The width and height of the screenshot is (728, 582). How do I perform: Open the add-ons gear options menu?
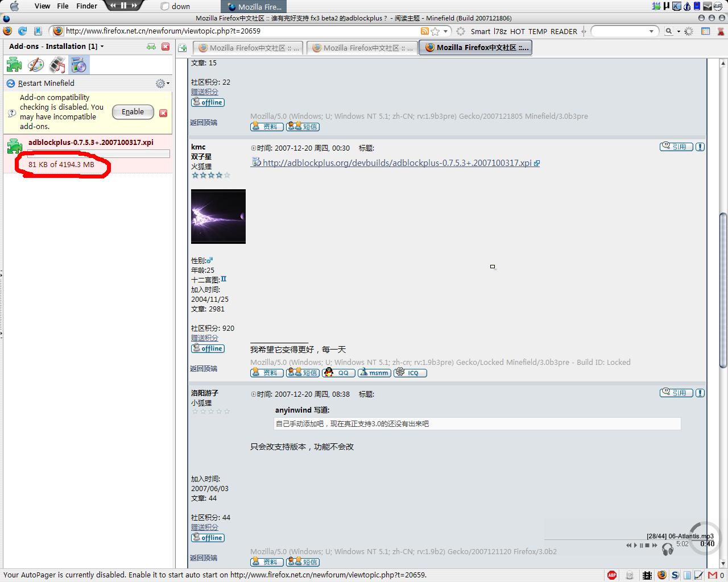(162, 84)
